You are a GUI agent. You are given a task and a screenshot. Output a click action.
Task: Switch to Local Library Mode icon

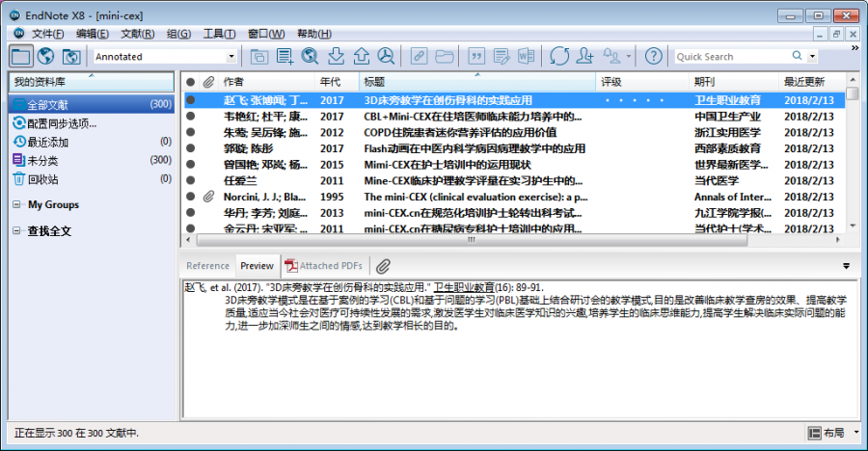click(21, 57)
